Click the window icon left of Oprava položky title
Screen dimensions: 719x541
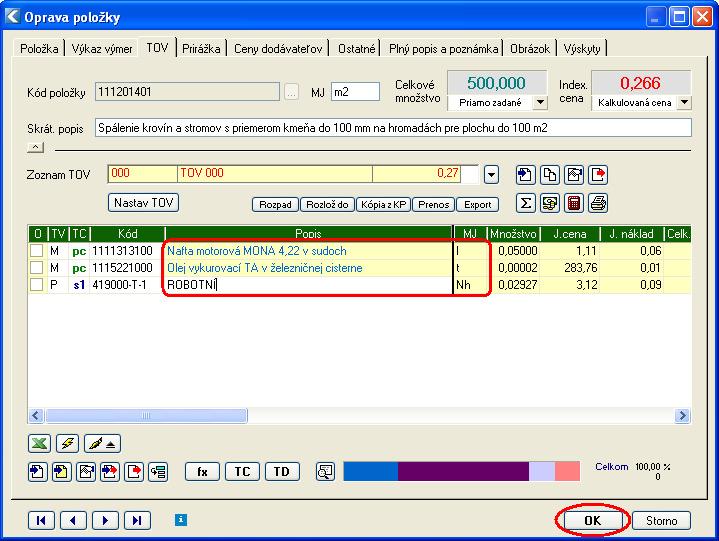click(x=12, y=17)
